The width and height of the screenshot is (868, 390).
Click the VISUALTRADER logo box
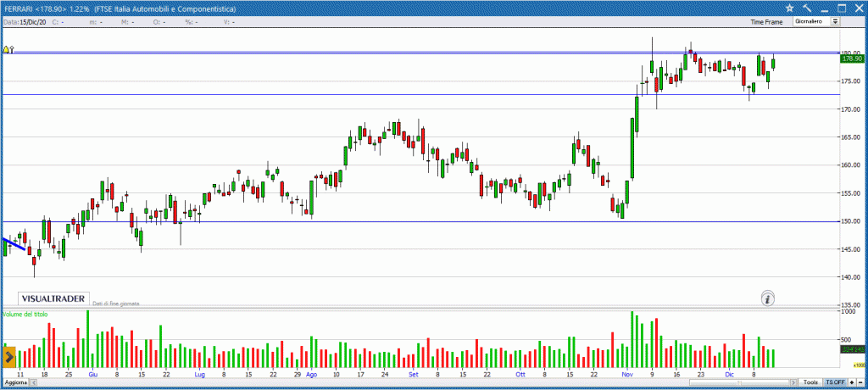point(53,298)
